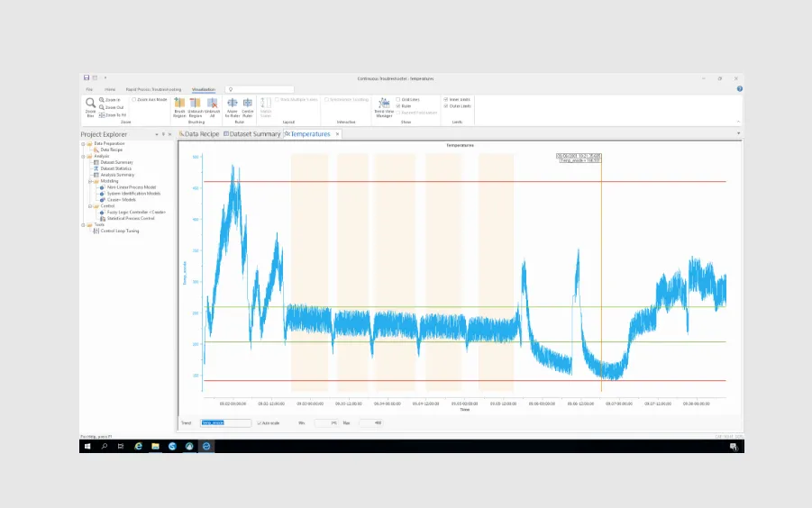This screenshot has height=508, width=812.
Task: Open System Identification Models tree item
Action: pos(130,194)
